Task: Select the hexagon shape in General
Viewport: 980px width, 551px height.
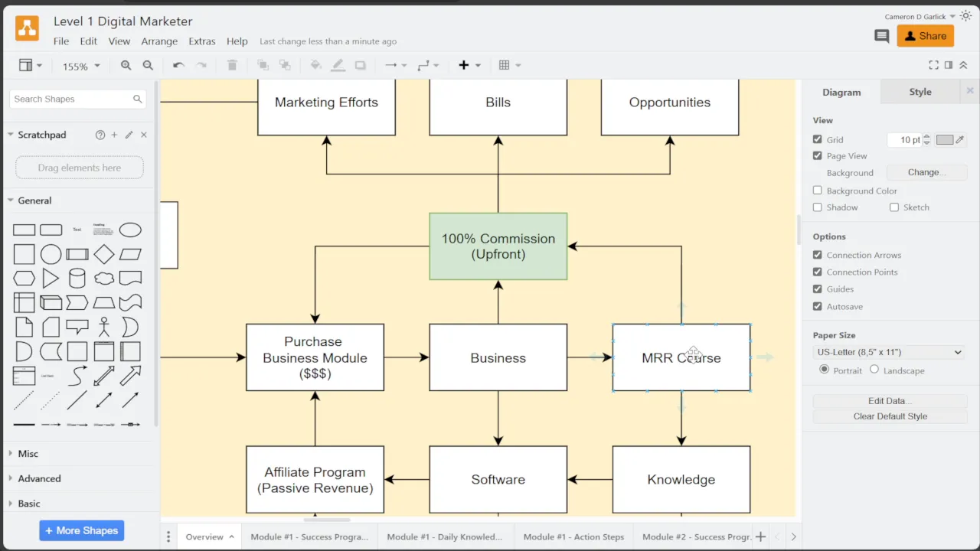Action: 24,279
